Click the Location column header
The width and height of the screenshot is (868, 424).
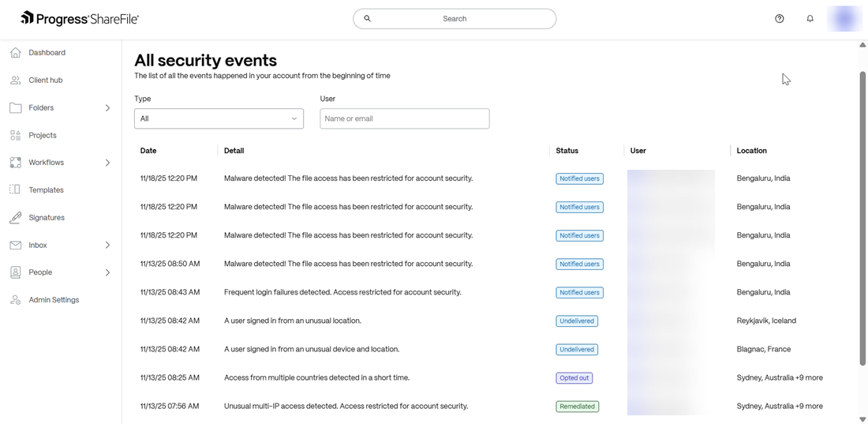click(x=752, y=151)
